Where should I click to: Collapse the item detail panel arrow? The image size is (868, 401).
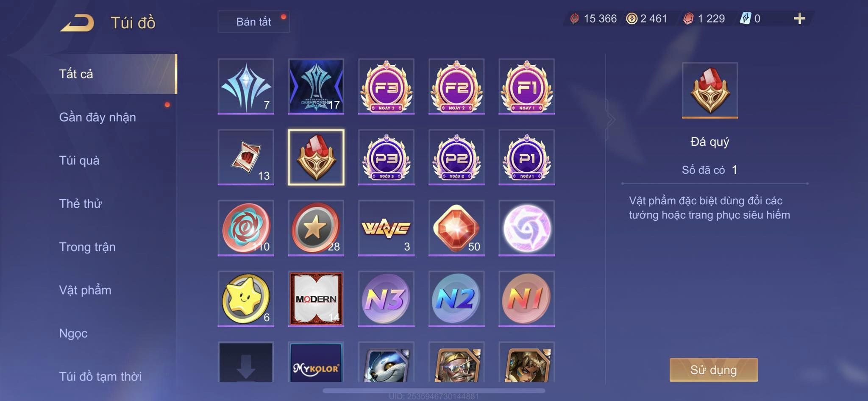[611, 120]
